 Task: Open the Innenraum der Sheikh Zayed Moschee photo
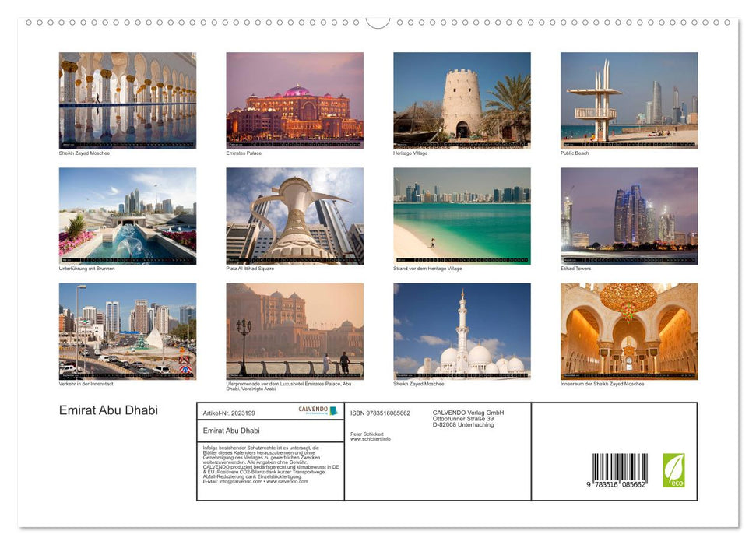pyautogui.click(x=629, y=330)
